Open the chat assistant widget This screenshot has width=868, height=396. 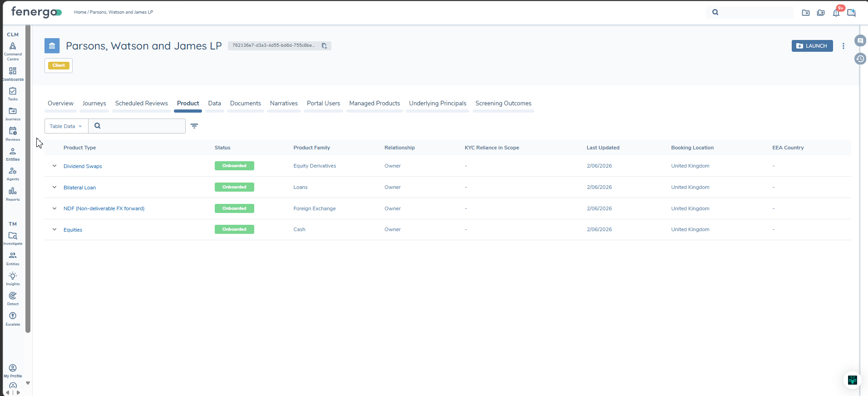pos(853,380)
